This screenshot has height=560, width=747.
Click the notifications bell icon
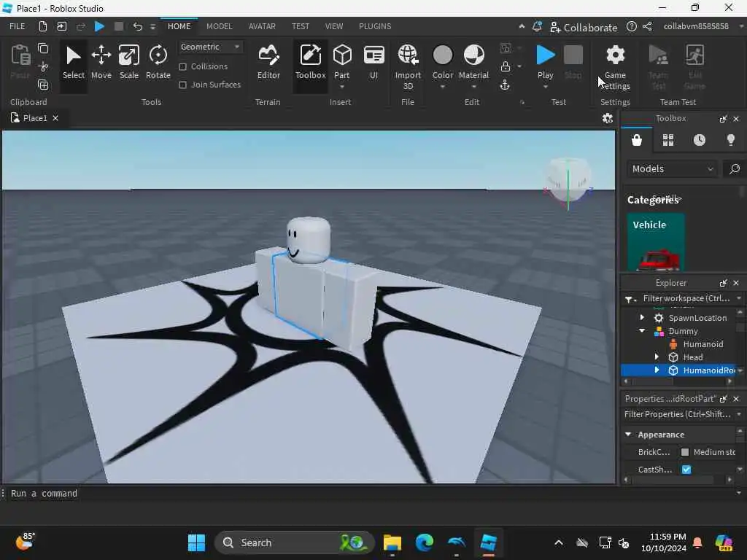click(x=537, y=27)
